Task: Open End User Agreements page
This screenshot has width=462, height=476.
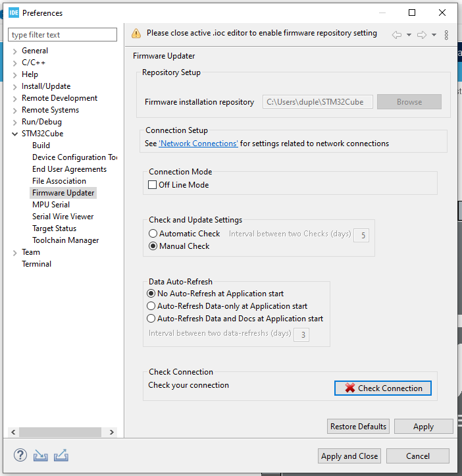Action: click(69, 169)
